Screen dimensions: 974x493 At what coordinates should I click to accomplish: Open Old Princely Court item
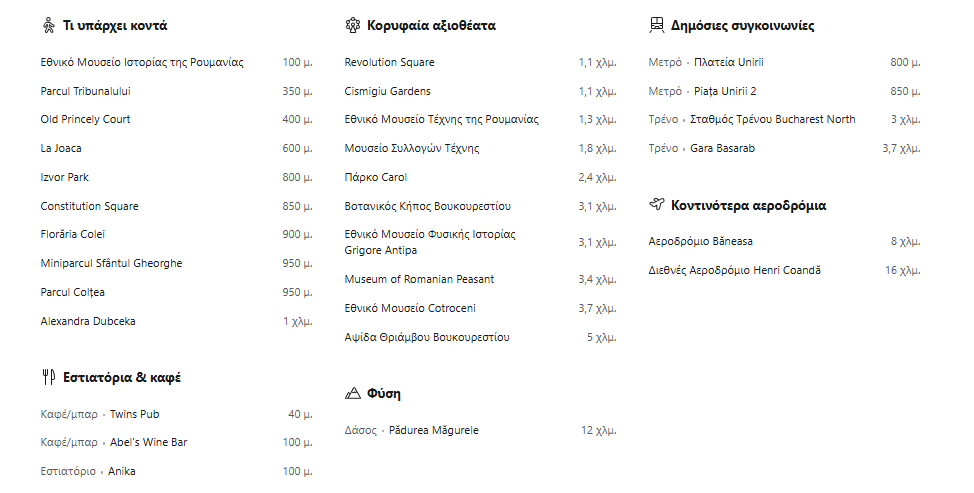86,119
